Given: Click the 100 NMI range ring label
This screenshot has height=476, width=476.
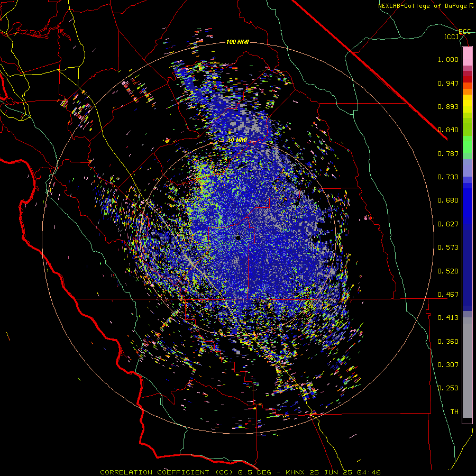Looking at the screenshot, I should pyautogui.click(x=237, y=42).
